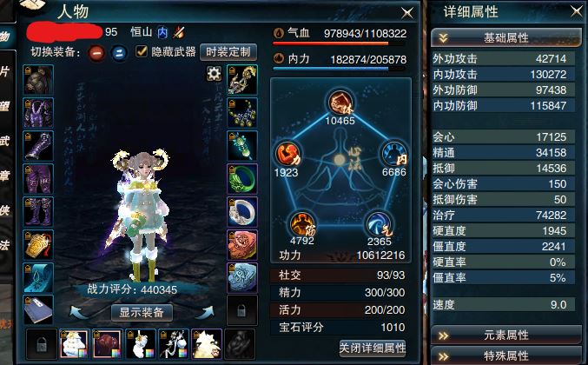The width and height of the screenshot is (588, 365).
Task: Select the necklace equipment slot
Action: pos(242,113)
